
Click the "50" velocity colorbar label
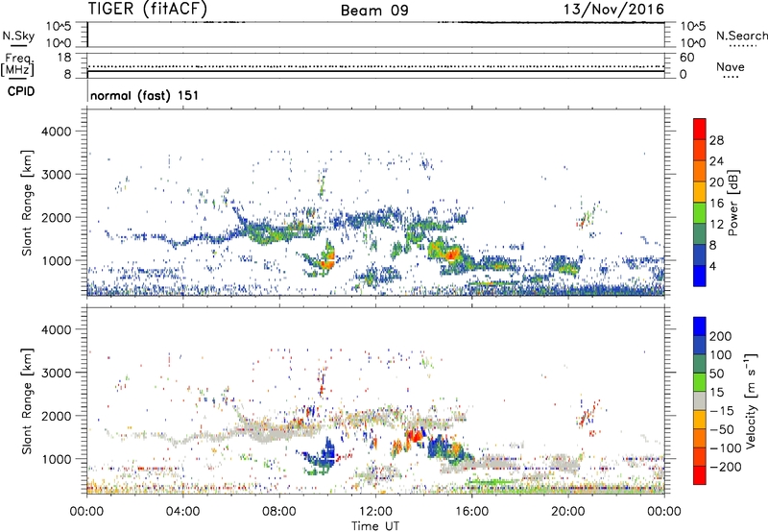pyautogui.click(x=716, y=374)
